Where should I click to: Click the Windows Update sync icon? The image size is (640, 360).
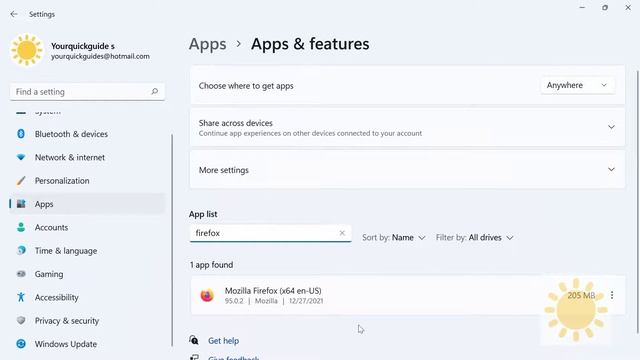[21, 344]
